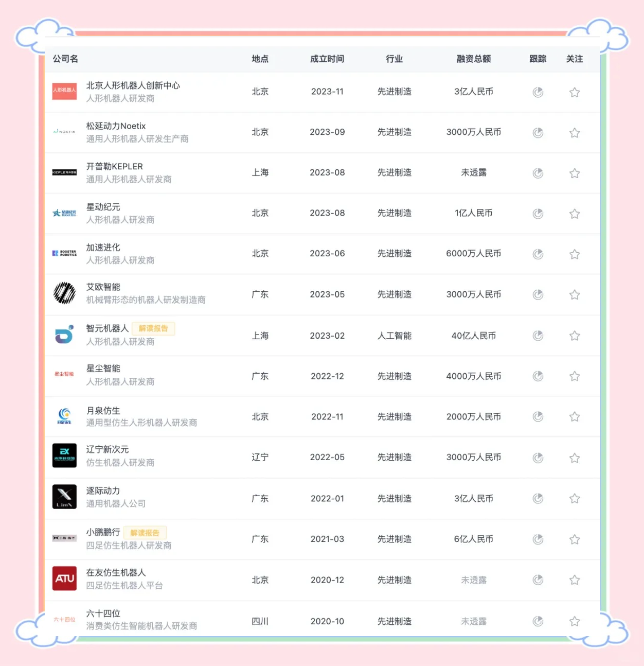644x666 pixels.
Task: Star 北京人形机器人创新中心 to follow it
Action: click(575, 92)
